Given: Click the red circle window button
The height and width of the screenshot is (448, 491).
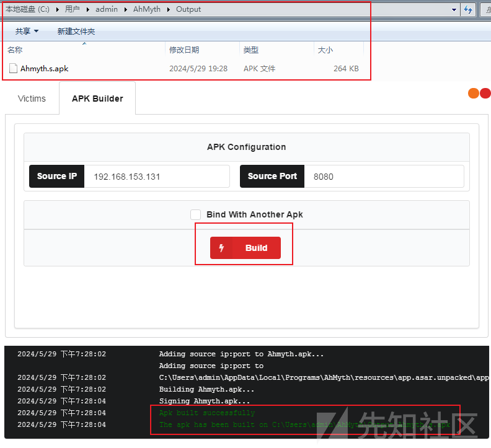Looking at the screenshot, I should tap(485, 94).
